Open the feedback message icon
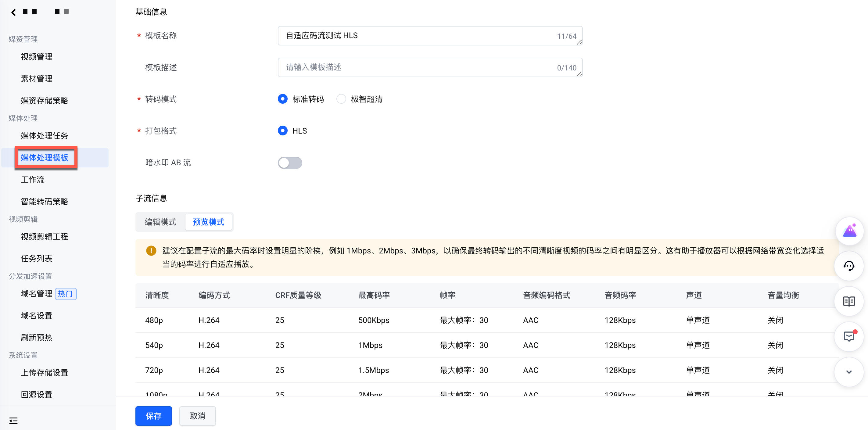This screenshot has width=868, height=430. click(849, 336)
